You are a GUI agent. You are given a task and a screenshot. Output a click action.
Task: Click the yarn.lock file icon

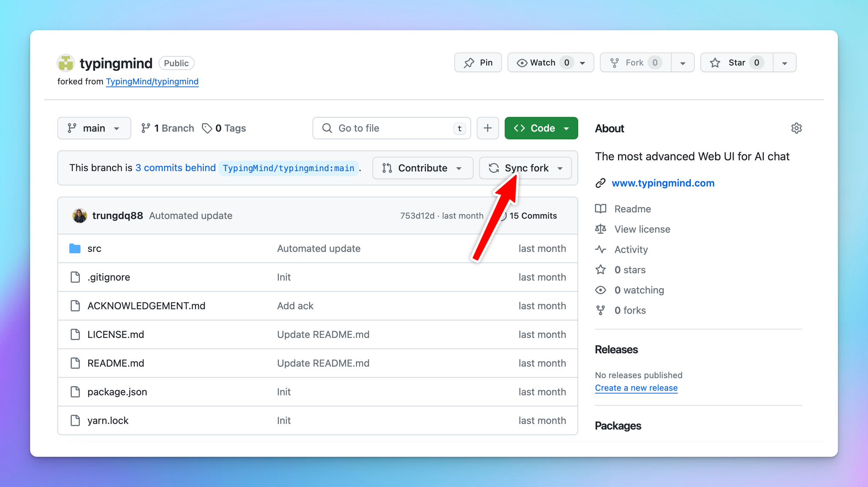pyautogui.click(x=75, y=421)
